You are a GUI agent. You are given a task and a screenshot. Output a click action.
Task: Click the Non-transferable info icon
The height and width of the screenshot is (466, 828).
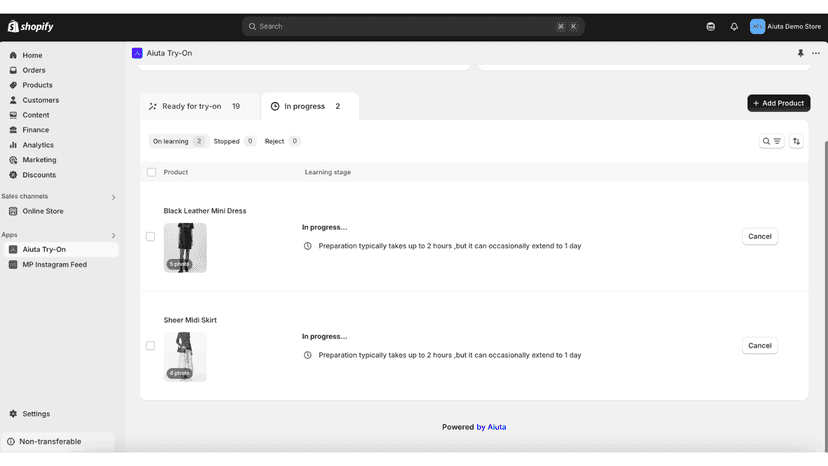coord(11,441)
